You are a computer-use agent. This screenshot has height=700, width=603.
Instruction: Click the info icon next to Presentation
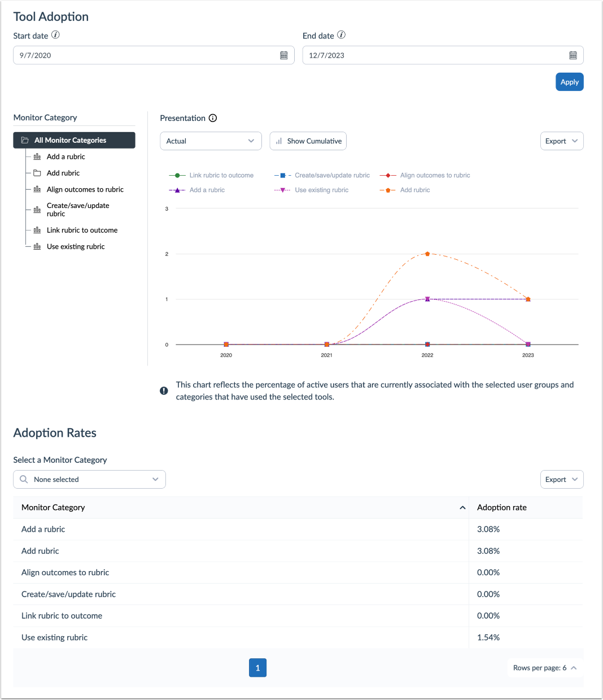(213, 118)
